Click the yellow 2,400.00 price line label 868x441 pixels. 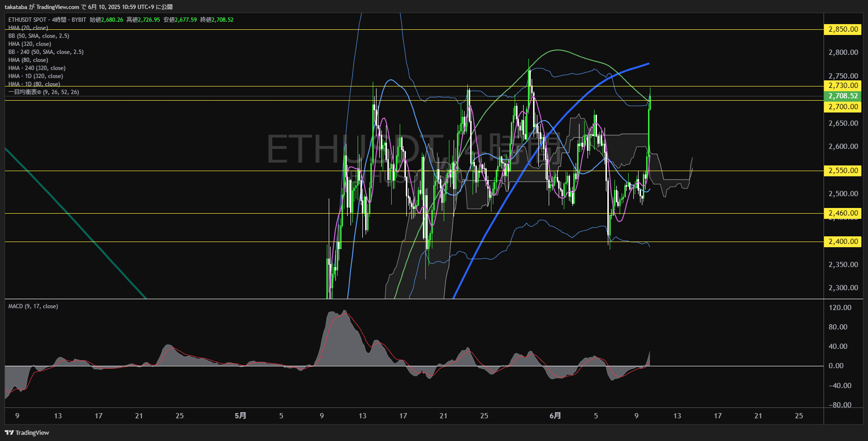click(843, 242)
